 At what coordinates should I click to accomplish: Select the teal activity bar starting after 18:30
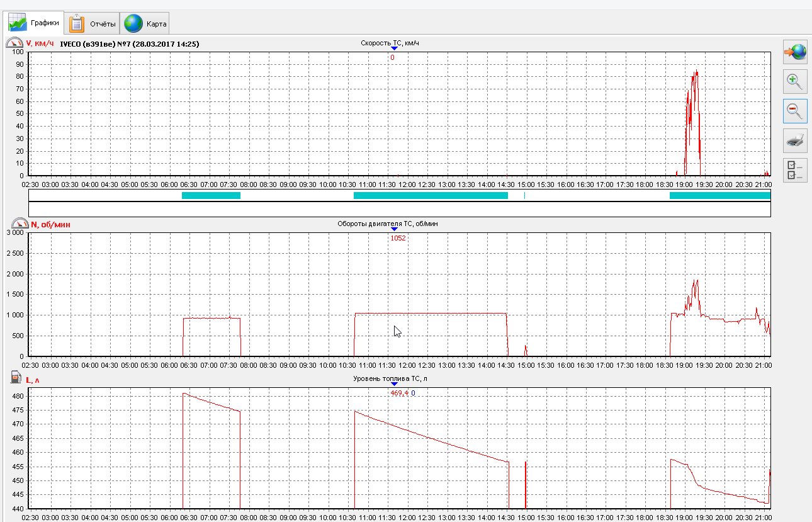[719, 195]
